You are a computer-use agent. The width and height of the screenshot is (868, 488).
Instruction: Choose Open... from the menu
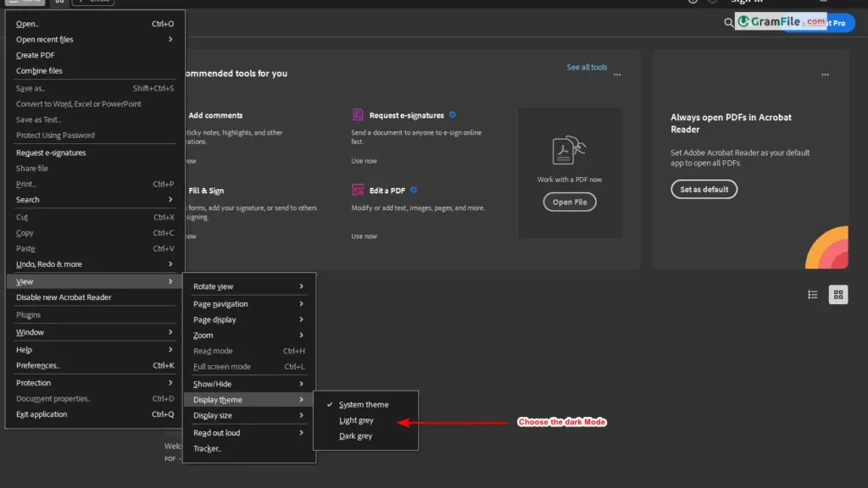pyautogui.click(x=94, y=24)
